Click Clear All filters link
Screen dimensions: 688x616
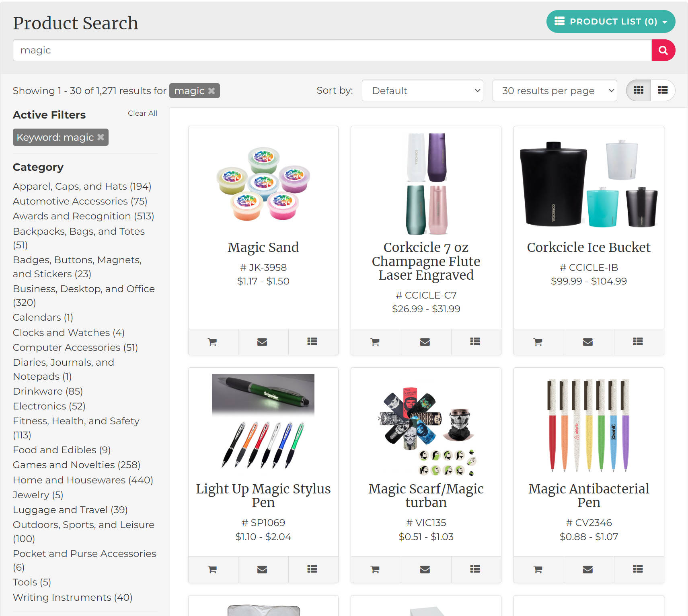(x=142, y=113)
